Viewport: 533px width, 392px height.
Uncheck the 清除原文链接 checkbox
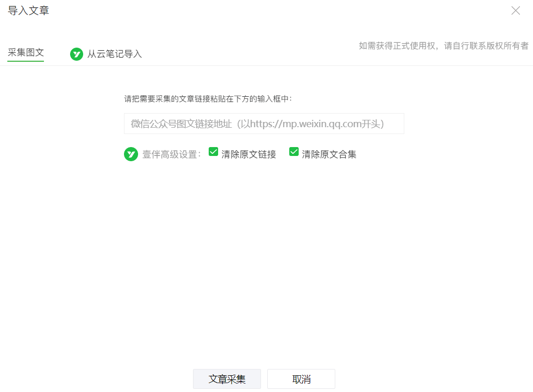(x=213, y=152)
